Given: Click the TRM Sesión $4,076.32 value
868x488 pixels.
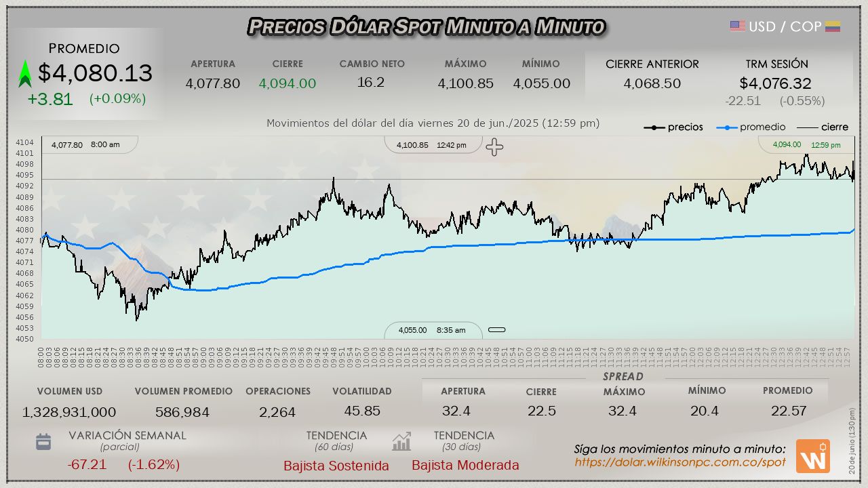Looking at the screenshot, I should 775,83.
